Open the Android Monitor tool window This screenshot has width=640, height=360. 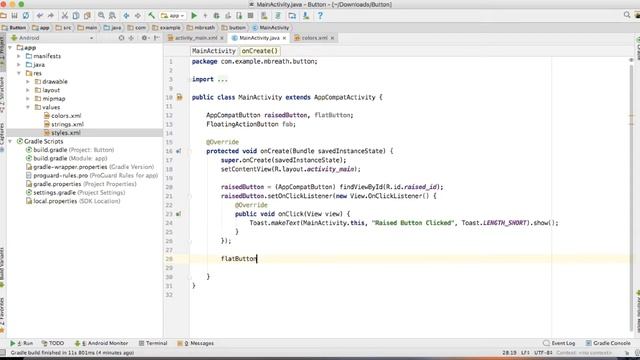point(101,343)
